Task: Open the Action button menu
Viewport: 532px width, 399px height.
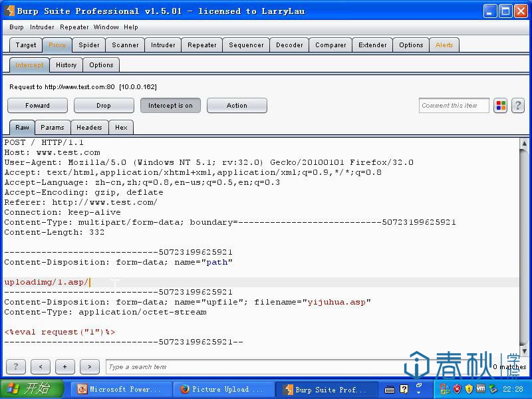Action: point(237,106)
